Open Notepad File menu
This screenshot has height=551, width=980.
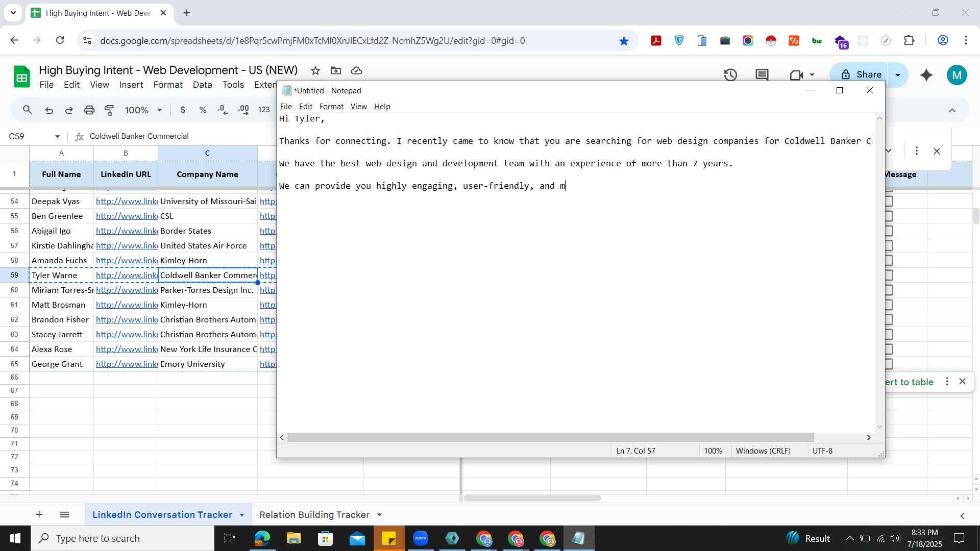tap(286, 106)
